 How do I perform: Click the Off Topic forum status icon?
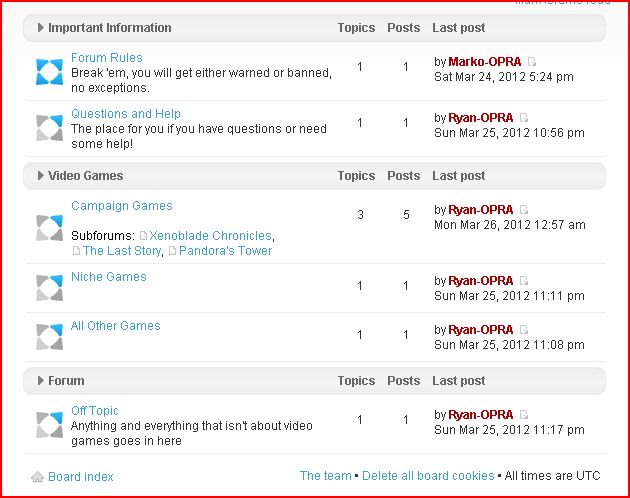(49, 424)
